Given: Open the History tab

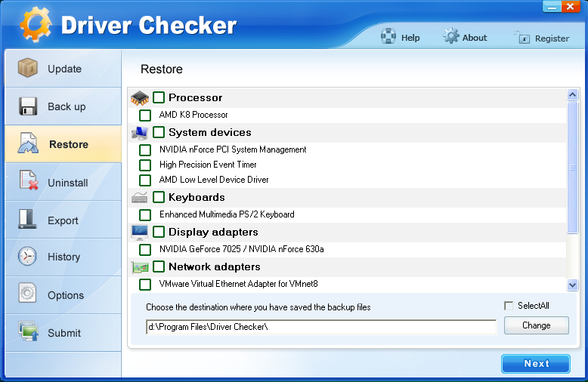Looking at the screenshot, I should 64,257.
